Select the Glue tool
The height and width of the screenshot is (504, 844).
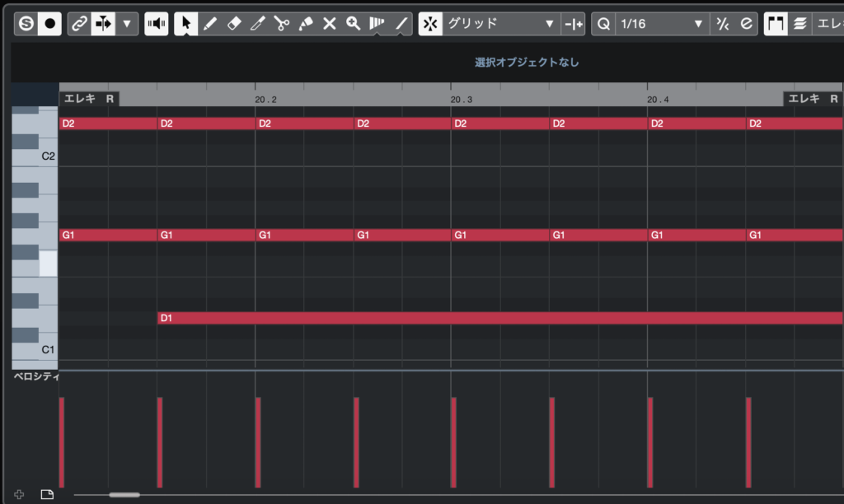305,24
